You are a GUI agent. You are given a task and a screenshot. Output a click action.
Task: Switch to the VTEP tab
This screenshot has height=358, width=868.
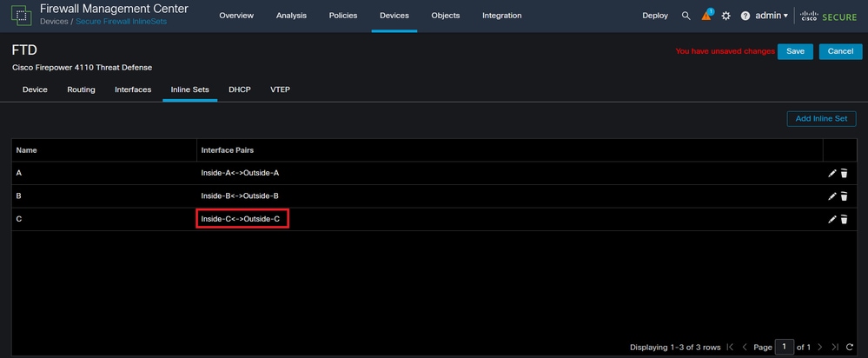pyautogui.click(x=280, y=89)
